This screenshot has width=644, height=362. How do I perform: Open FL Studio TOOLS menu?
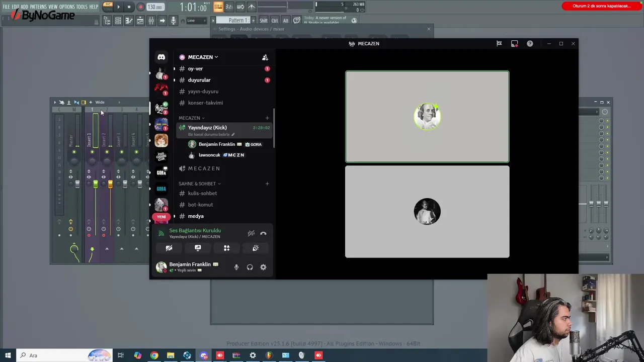pos(82,7)
